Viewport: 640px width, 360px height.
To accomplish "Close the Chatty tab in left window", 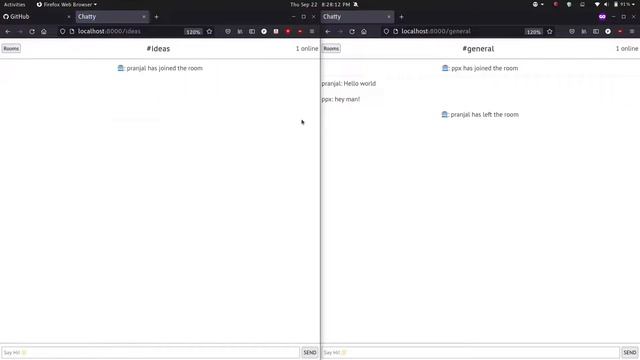I will [x=144, y=17].
